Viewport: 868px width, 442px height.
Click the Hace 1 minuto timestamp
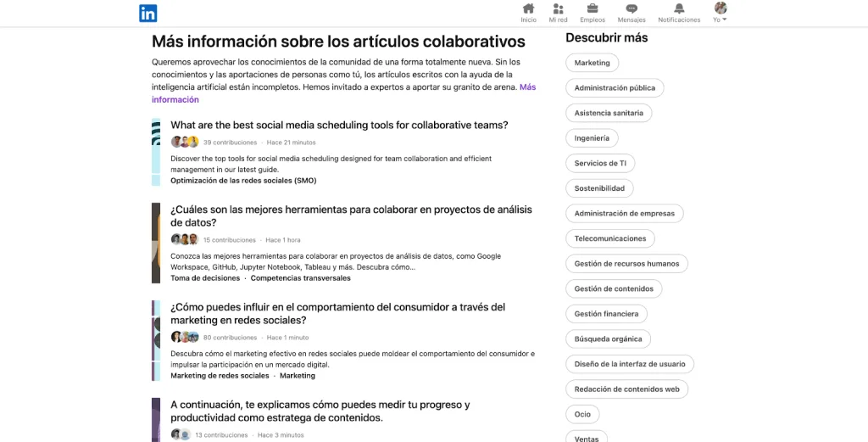[x=288, y=338]
